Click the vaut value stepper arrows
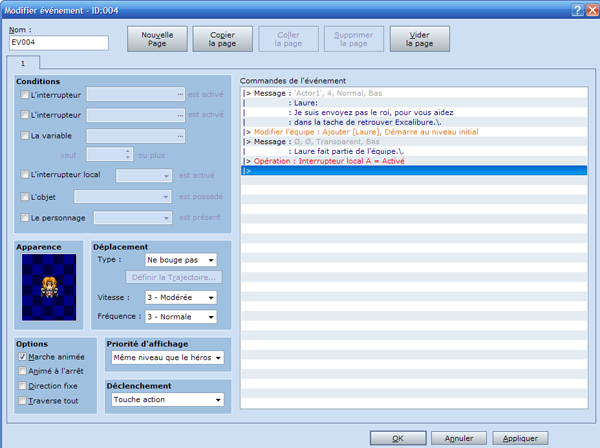600x448 pixels. pyautogui.click(x=128, y=154)
